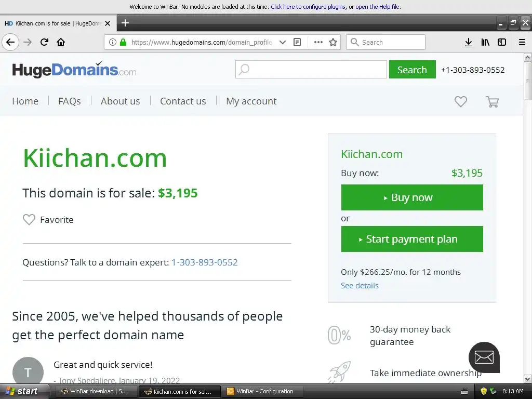Follow the See details link
This screenshot has width=532, height=399.
point(360,286)
